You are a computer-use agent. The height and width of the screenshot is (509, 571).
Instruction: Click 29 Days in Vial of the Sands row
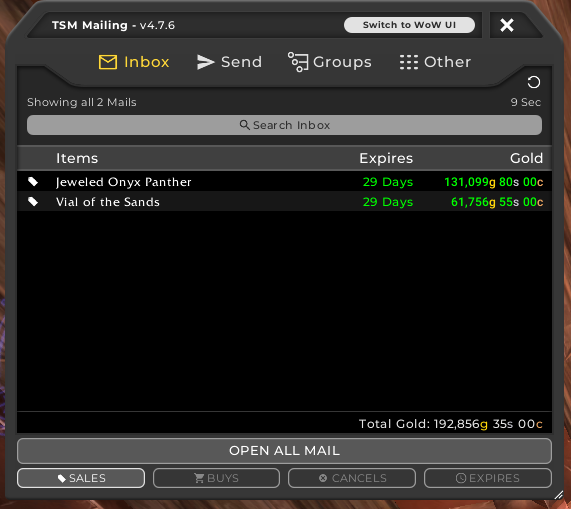[388, 202]
